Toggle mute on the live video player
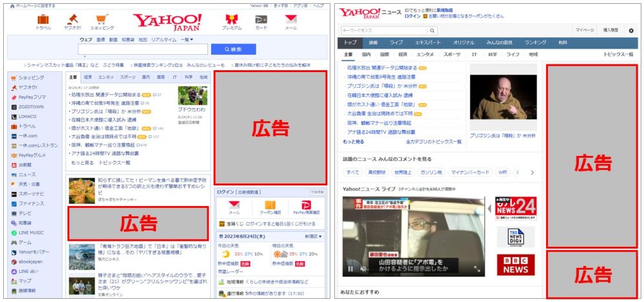This screenshot has width=644, height=302. pyautogui.click(x=363, y=269)
